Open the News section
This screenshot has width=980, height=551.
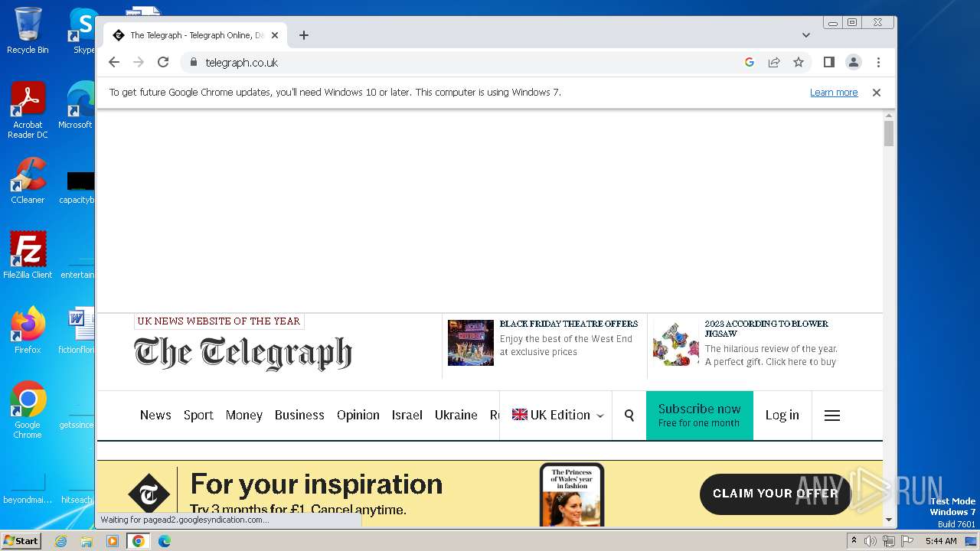[x=155, y=415]
